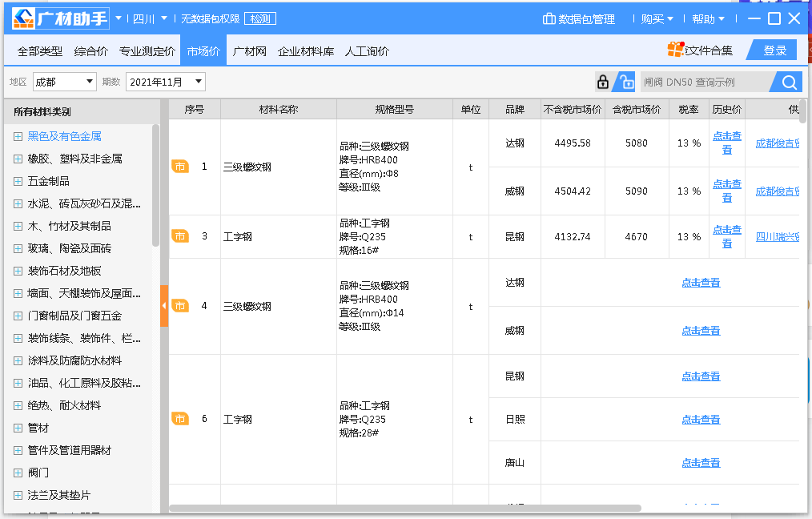Click the locked padlock icon
The image size is (812, 519).
pos(603,82)
